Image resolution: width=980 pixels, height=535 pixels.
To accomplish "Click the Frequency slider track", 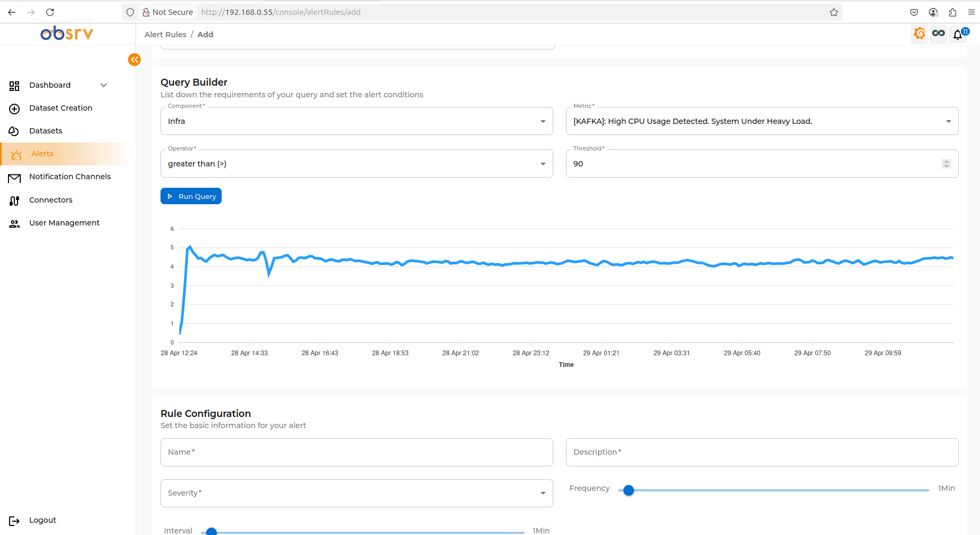I will [774, 490].
